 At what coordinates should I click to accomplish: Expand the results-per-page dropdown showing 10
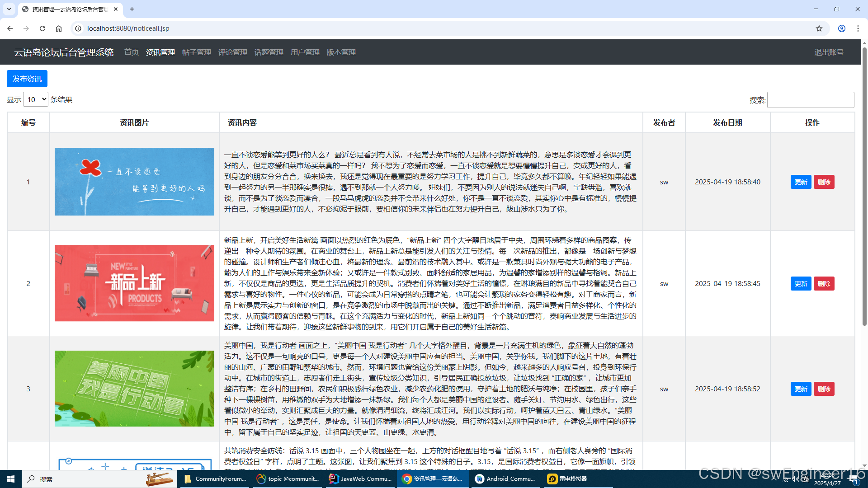click(x=36, y=99)
